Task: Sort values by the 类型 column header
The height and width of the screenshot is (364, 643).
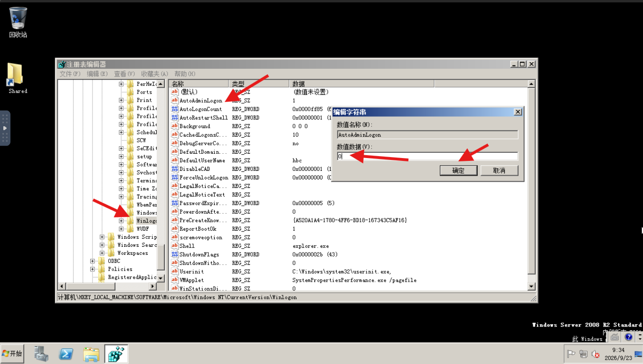Action: tap(259, 84)
